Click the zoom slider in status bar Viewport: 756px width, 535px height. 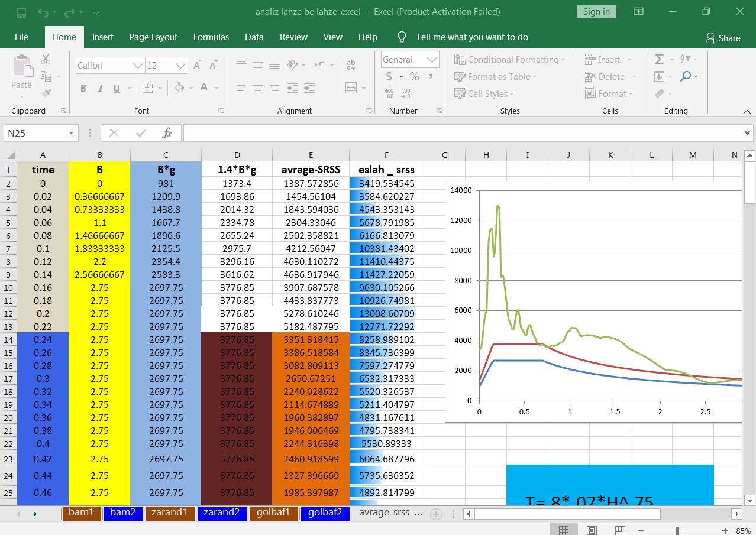point(677,530)
